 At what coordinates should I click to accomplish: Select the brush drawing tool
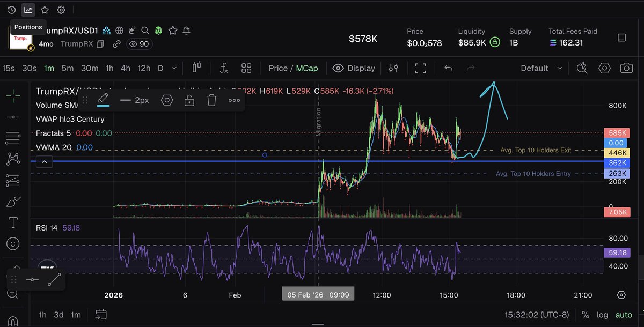pyautogui.click(x=13, y=202)
